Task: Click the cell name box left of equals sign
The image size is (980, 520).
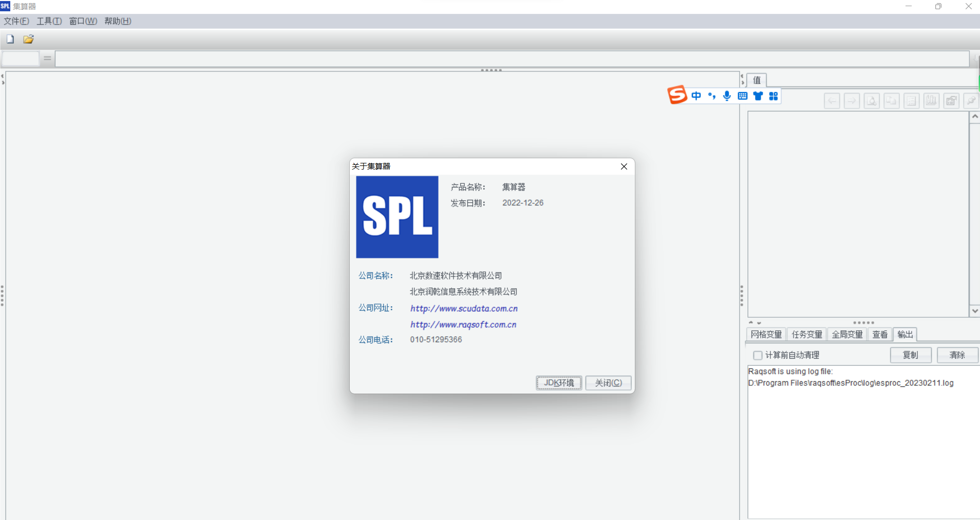Action: tap(21, 59)
